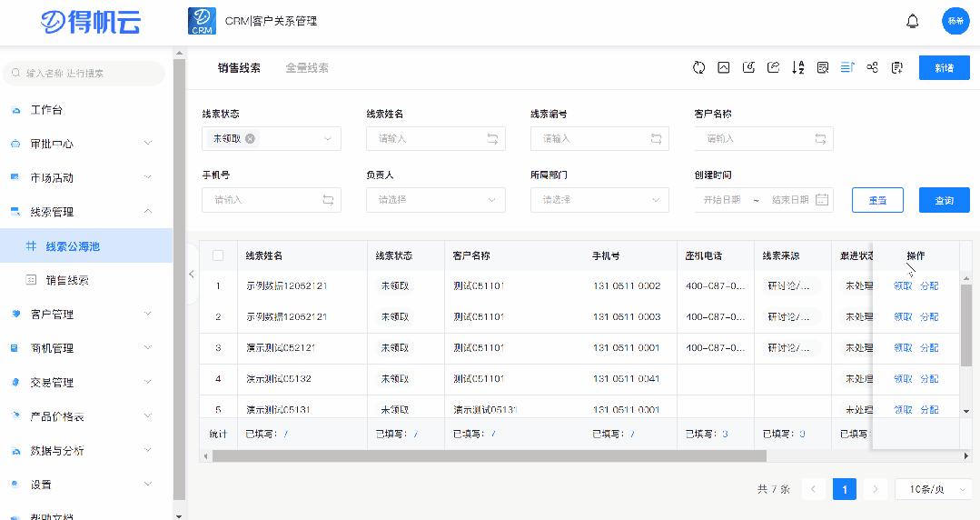Open the notification bell

point(913,22)
